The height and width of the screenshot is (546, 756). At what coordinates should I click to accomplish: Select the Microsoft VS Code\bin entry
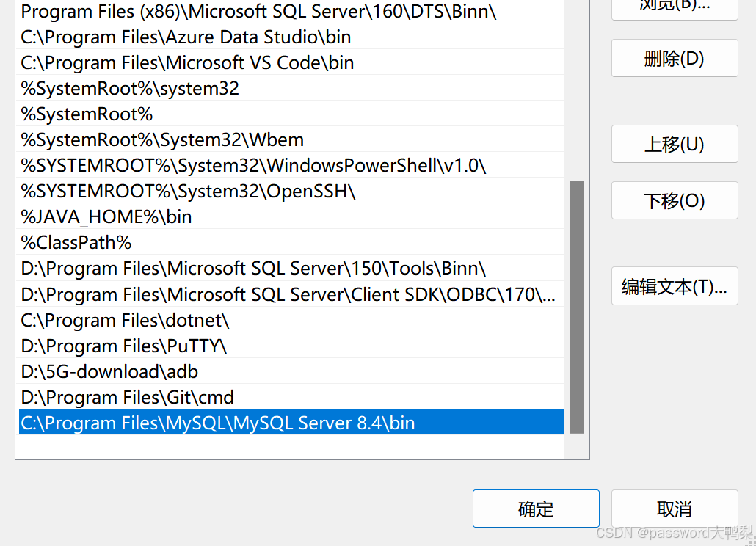291,62
